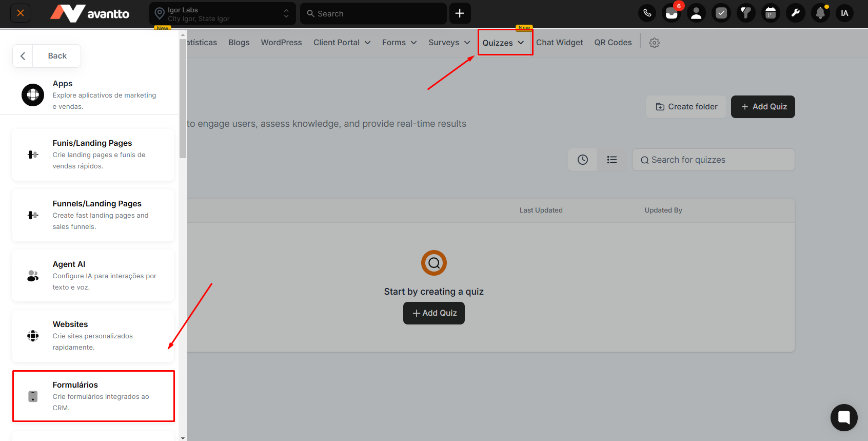Click the Add Quiz button in empty state
The image size is (868, 441).
pos(434,313)
